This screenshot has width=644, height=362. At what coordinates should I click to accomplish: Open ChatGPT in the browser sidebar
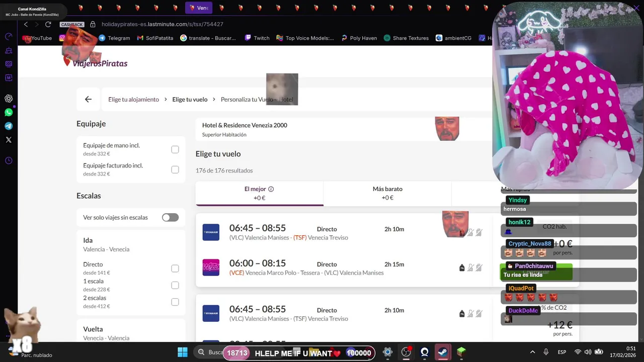[x=9, y=99]
